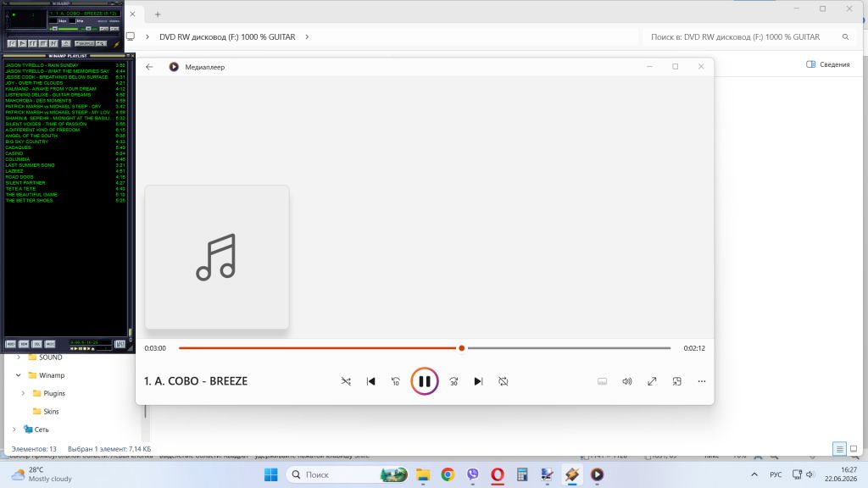868x488 pixels.
Task: Toggle Winamp's shuffle button
Action: 86,43
